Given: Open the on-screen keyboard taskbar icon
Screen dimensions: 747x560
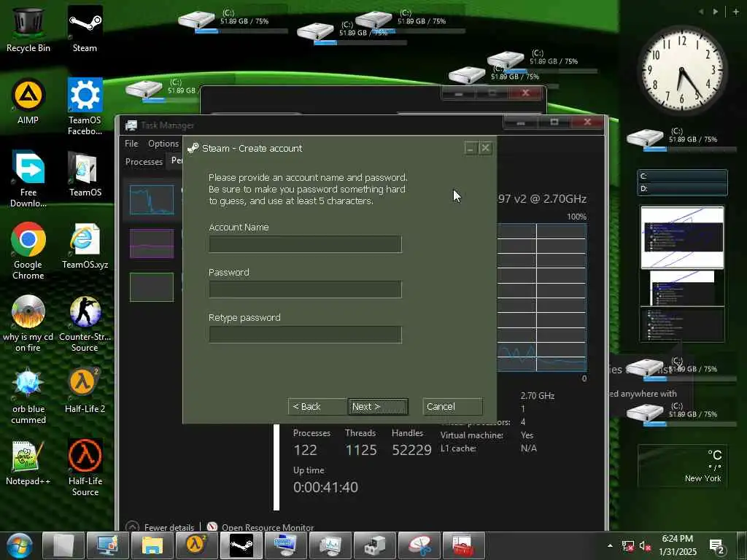Looking at the screenshot, I should [285, 545].
